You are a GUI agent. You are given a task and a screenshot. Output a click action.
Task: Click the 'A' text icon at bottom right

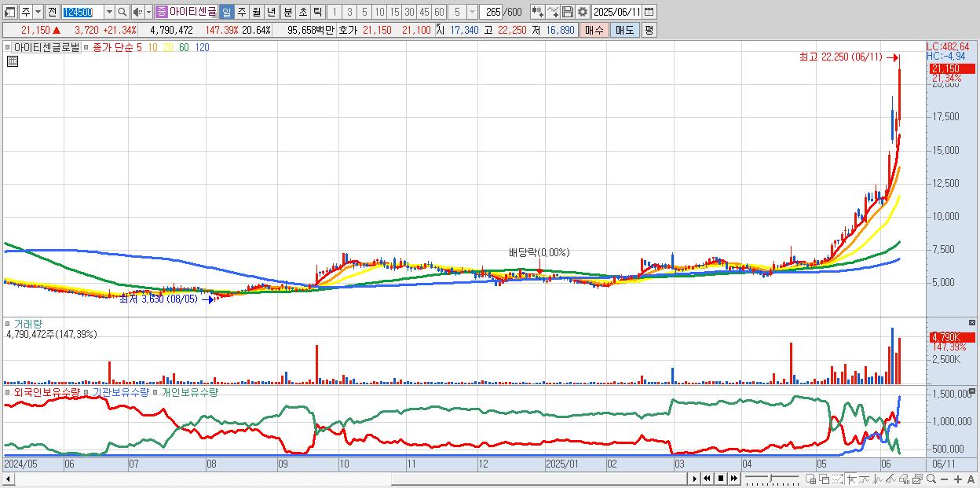click(971, 479)
